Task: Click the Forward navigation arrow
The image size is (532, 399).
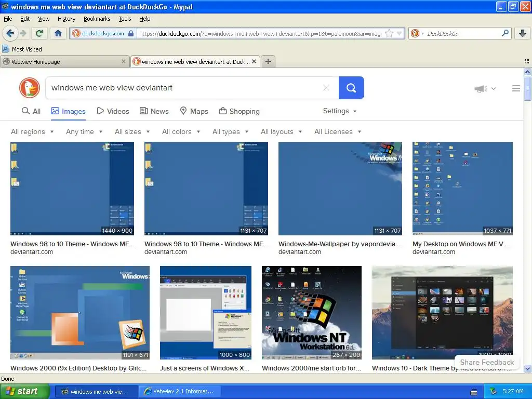Action: tap(23, 33)
